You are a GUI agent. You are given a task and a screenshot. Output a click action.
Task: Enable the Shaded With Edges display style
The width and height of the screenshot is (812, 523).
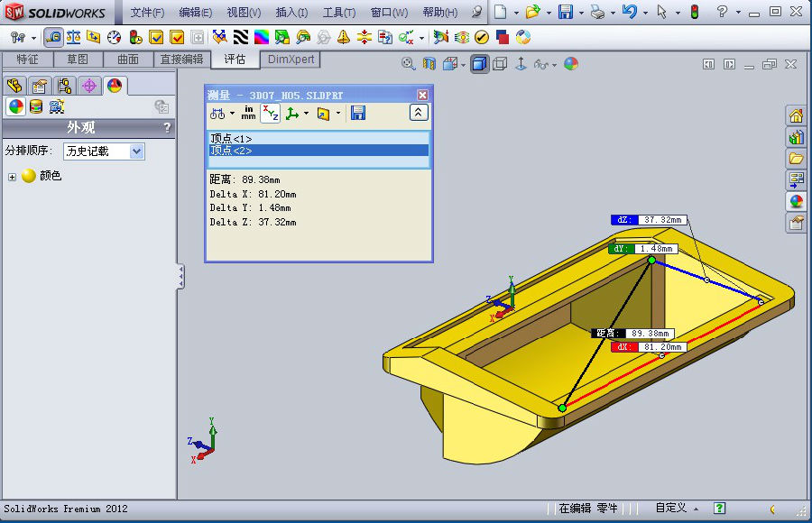479,64
